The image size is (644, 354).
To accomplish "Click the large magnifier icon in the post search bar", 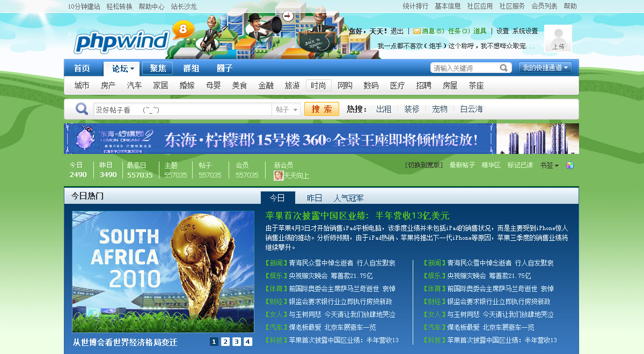I will pos(82,109).
